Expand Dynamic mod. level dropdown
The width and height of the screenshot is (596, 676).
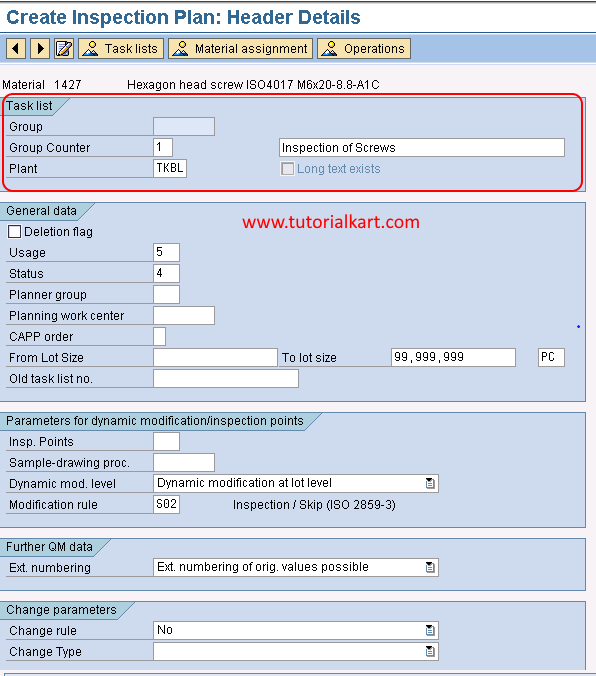point(430,483)
